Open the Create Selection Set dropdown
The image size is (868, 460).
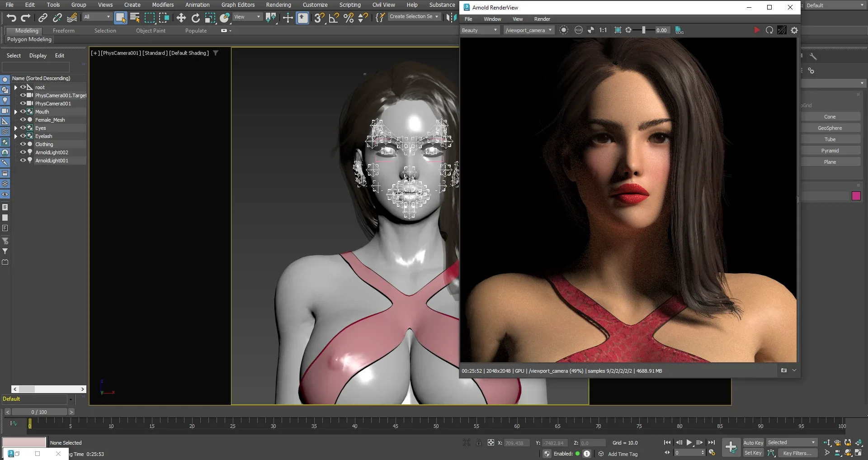tap(414, 16)
